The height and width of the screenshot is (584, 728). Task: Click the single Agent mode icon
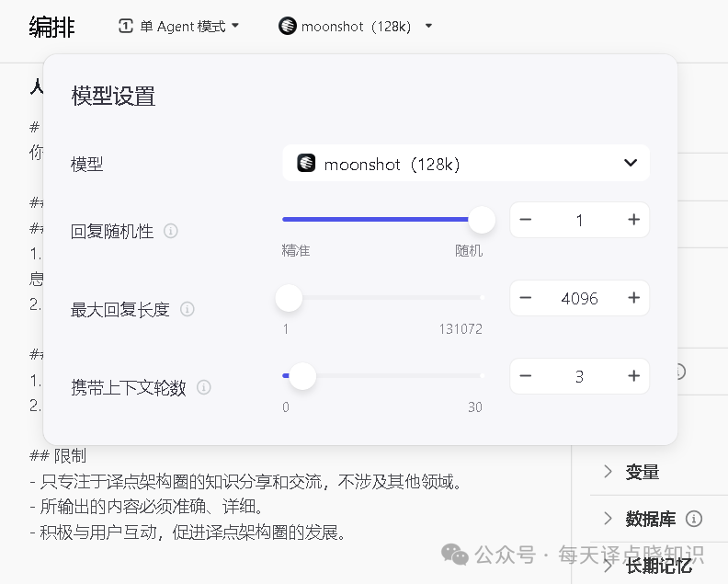click(x=126, y=26)
